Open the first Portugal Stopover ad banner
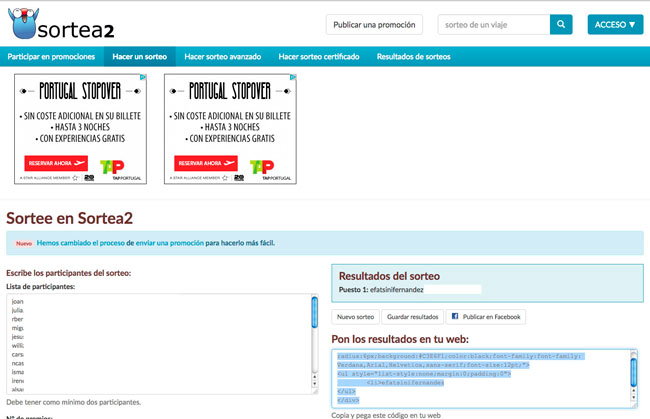 tap(80, 129)
